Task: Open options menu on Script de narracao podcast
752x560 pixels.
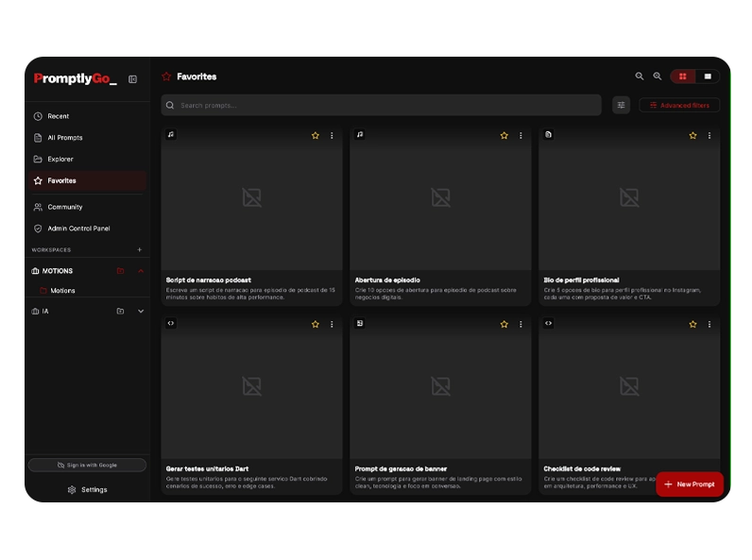Action: [x=332, y=136]
